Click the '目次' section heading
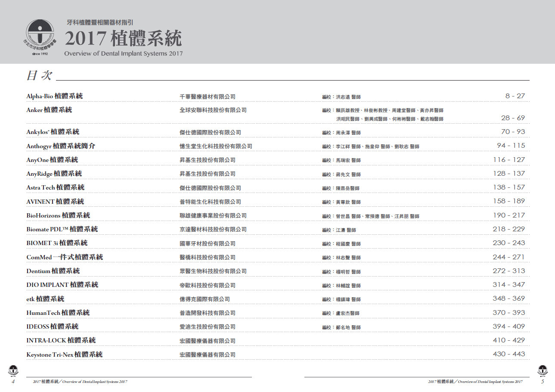This screenshot has width=555, height=392. (39, 76)
